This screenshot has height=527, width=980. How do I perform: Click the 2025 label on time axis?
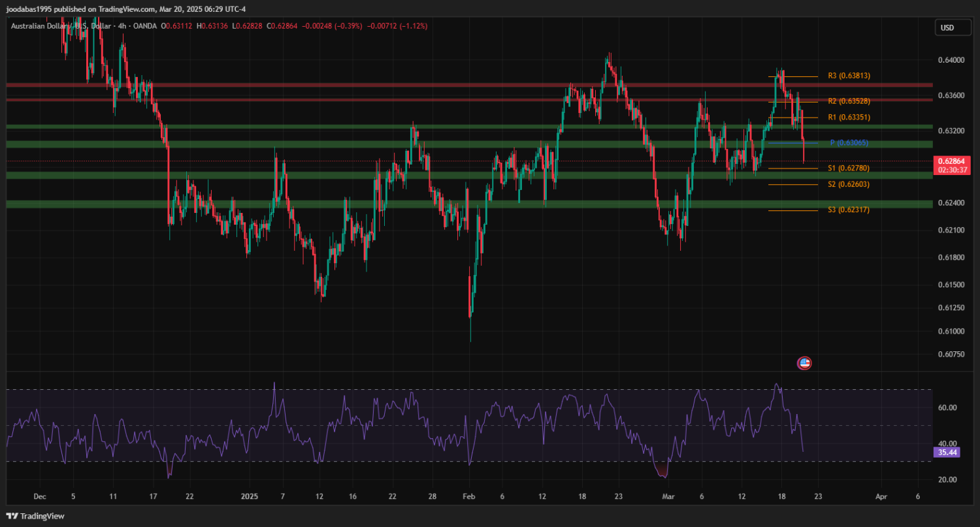[250, 497]
